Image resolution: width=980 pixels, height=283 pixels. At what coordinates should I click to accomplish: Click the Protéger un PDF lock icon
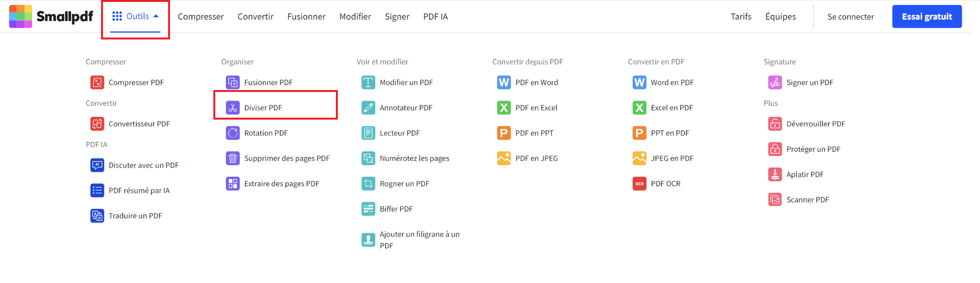[x=775, y=149]
